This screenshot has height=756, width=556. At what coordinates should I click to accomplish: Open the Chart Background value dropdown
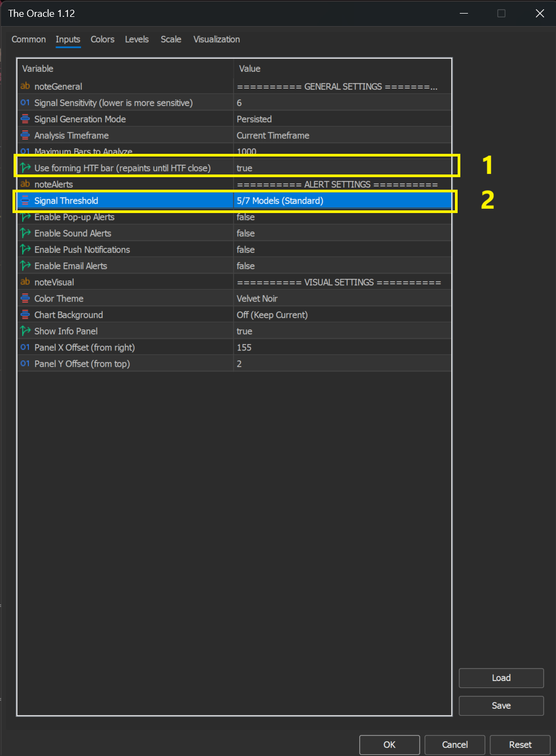click(342, 315)
